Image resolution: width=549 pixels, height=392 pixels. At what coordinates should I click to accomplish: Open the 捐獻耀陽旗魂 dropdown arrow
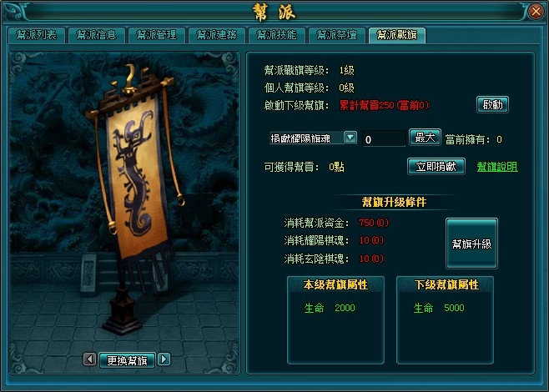pos(350,137)
